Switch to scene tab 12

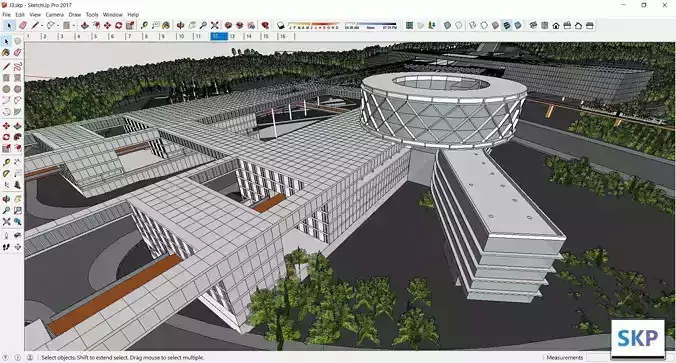coord(219,37)
